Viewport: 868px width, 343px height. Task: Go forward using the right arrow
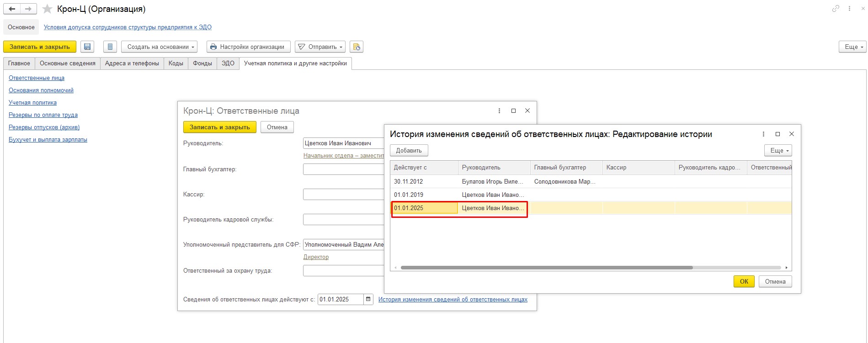coord(28,9)
